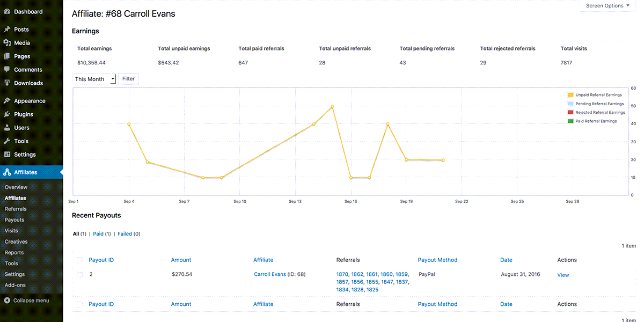
Task: Click the Appearance paintbrush icon
Action: pos(7,101)
